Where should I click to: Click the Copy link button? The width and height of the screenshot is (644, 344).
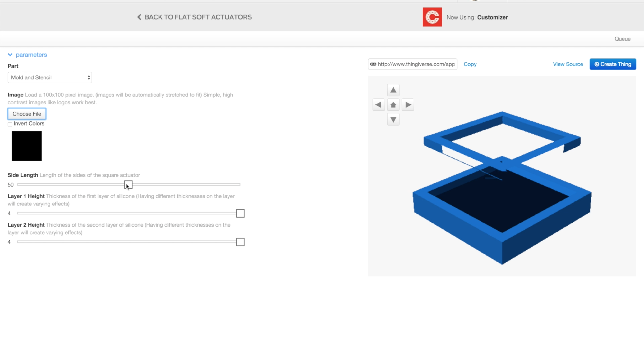(470, 64)
